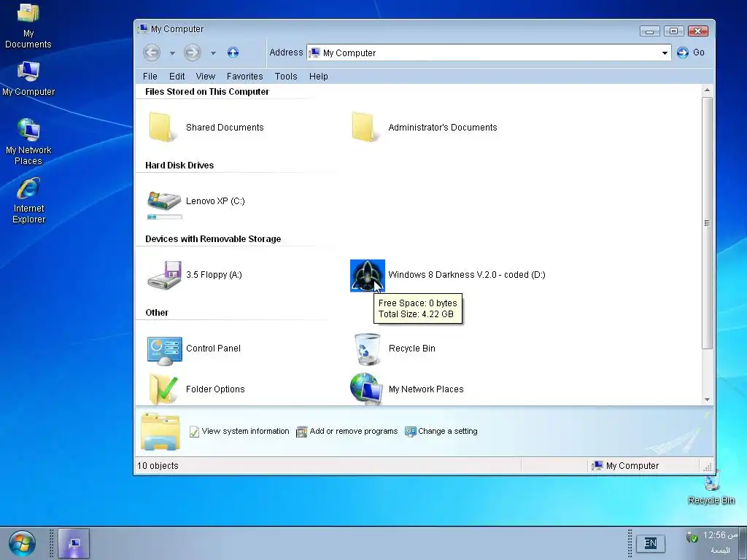
Task: Open the Edit menu
Action: [x=177, y=76]
